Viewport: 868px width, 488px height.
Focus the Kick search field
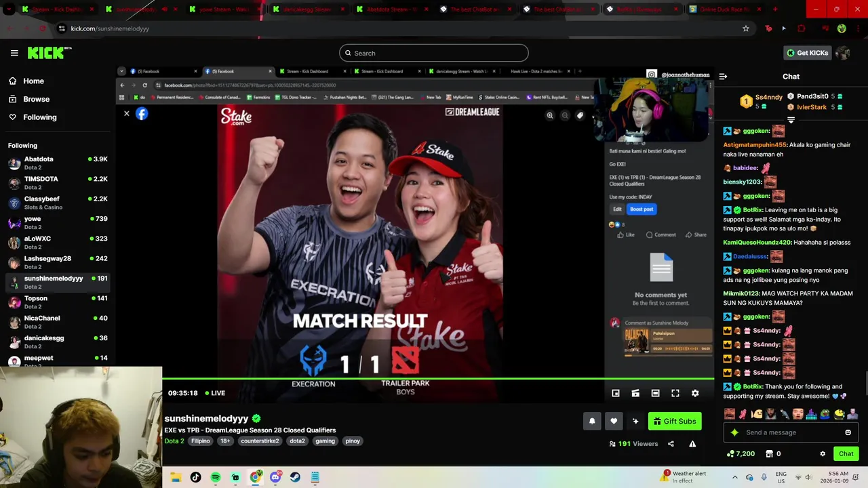434,53
